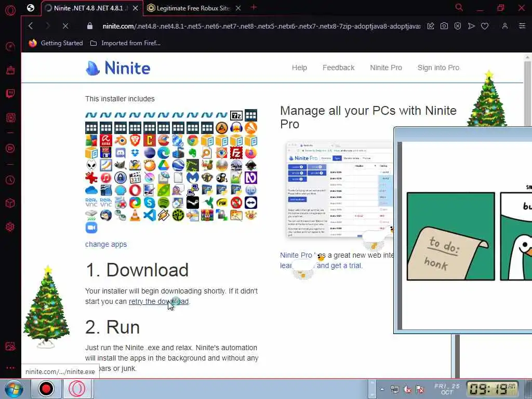Click the Skype icon
The width and height of the screenshot is (532, 399).
[x=149, y=203]
